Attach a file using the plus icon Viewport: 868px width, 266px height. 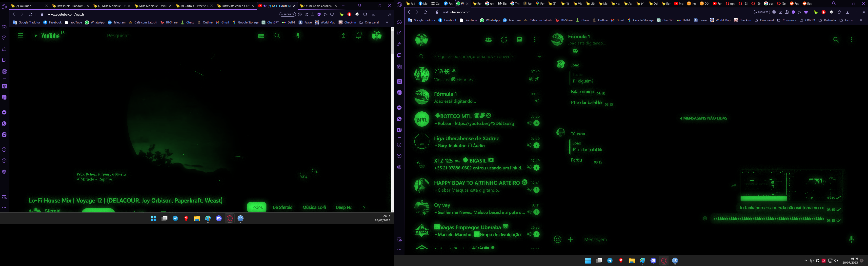[x=570, y=239]
